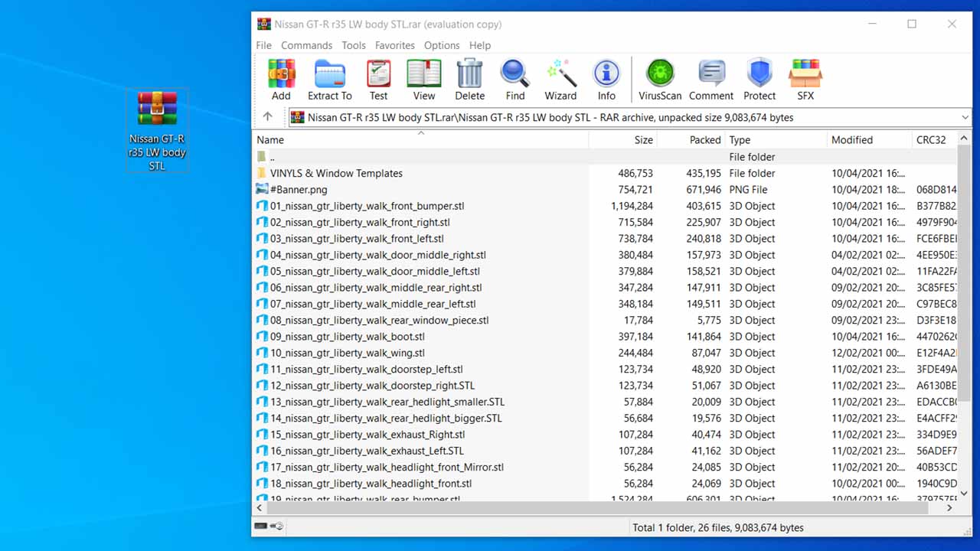Open the Favorites menu
This screenshot has width=980, height=551.
click(x=394, y=45)
